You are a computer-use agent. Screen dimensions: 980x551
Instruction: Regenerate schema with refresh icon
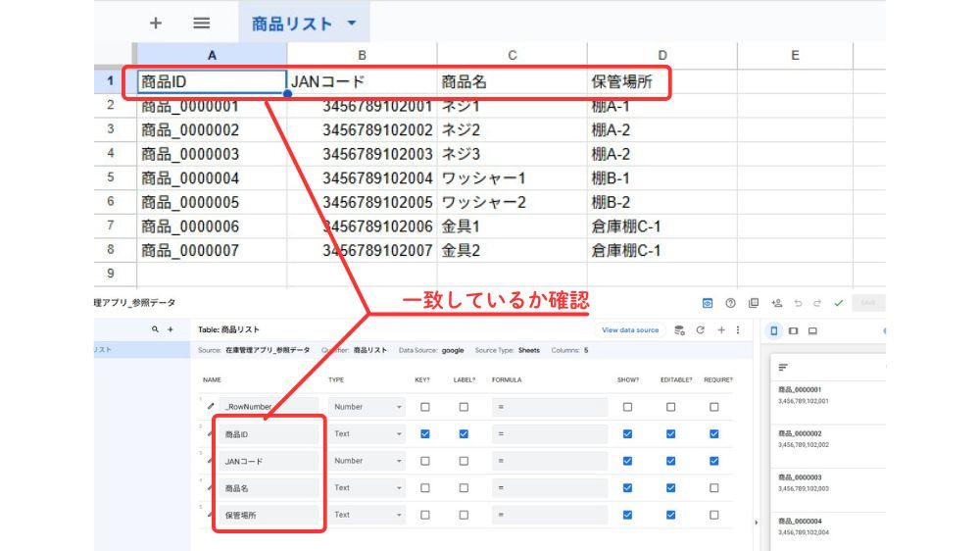click(701, 329)
